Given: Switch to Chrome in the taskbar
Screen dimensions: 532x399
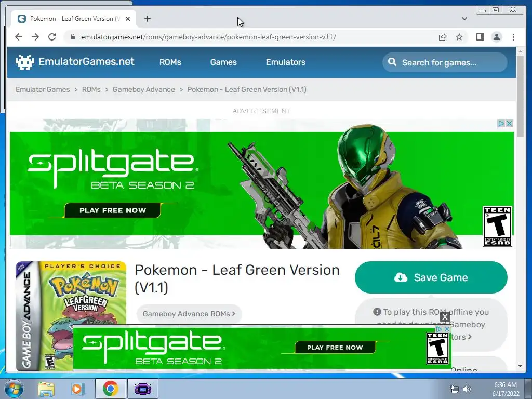Looking at the screenshot, I should [x=110, y=389].
